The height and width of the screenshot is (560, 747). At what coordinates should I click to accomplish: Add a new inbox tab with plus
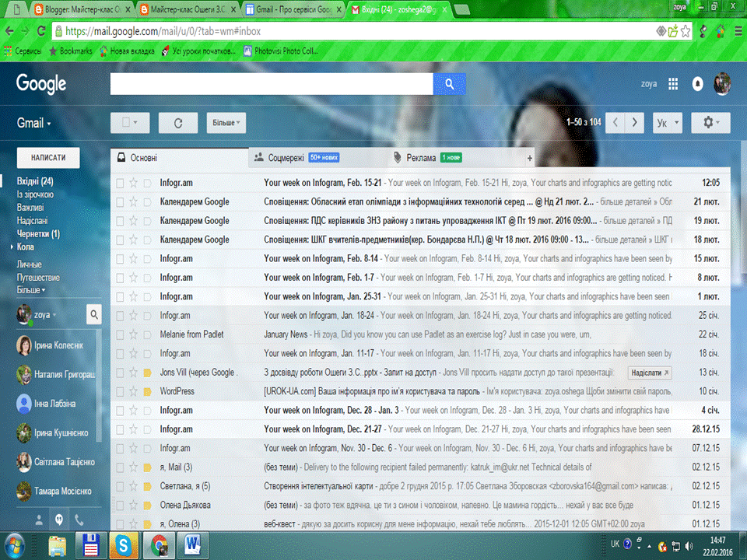[x=529, y=158]
